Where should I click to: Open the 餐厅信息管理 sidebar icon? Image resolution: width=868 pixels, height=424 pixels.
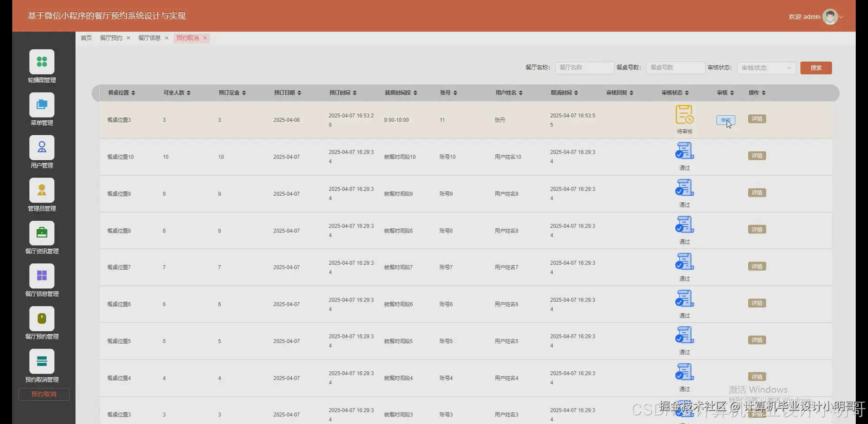point(42,276)
